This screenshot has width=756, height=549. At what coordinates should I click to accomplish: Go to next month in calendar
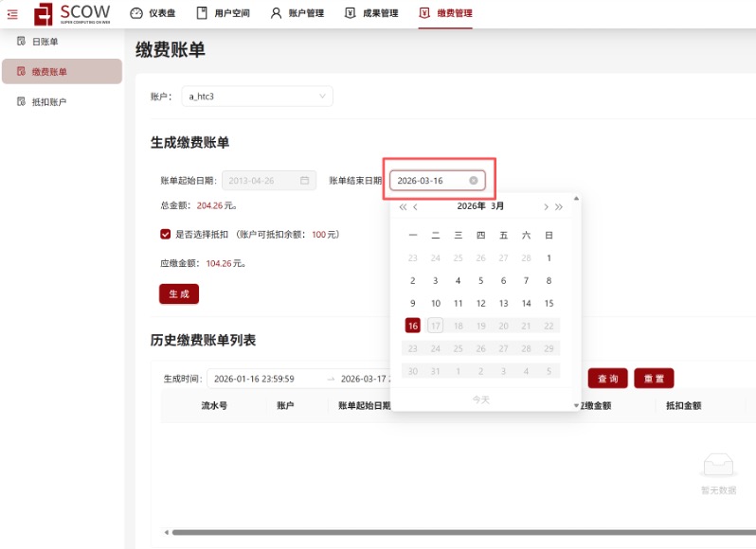coord(546,206)
